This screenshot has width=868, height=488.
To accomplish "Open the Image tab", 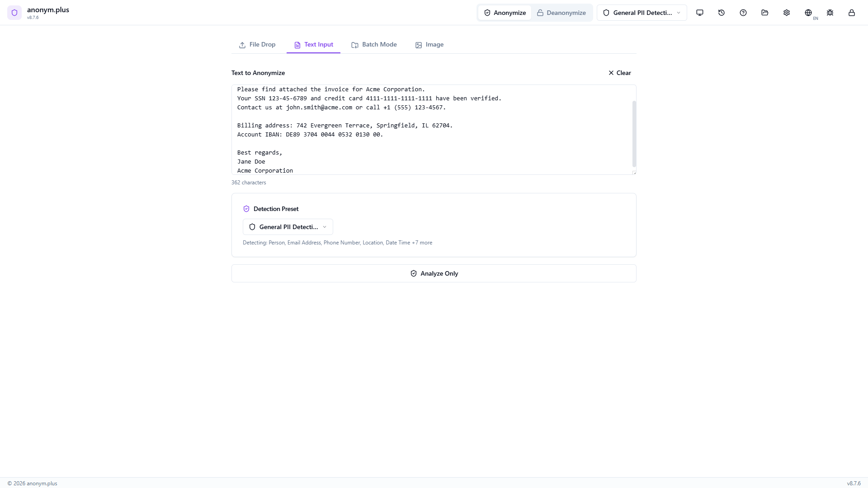I will click(x=429, y=45).
